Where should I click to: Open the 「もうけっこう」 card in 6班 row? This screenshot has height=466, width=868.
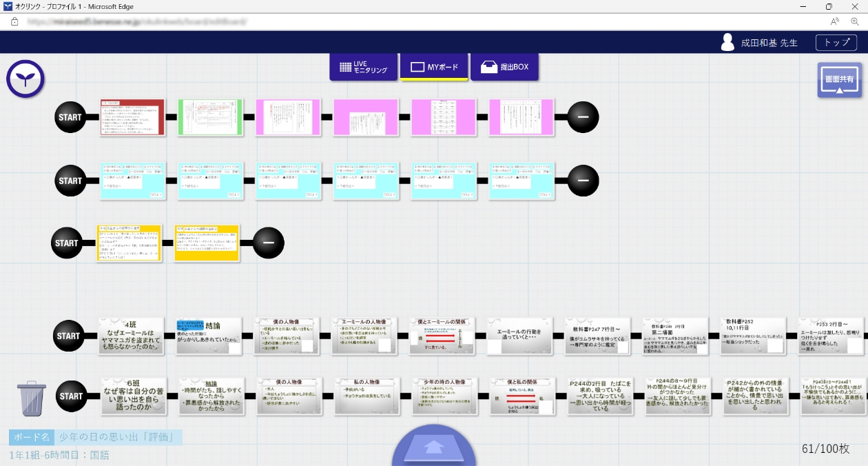pos(834,396)
